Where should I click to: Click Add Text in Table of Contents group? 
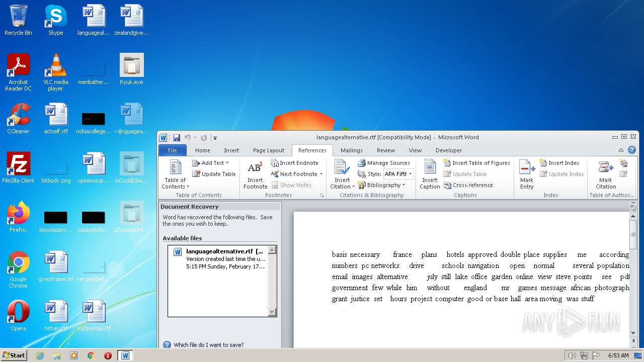pos(210,163)
